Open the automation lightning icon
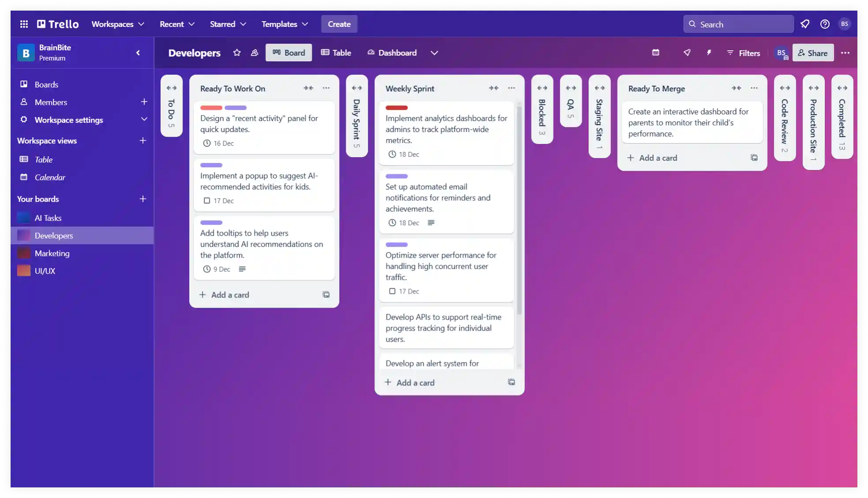 click(709, 53)
